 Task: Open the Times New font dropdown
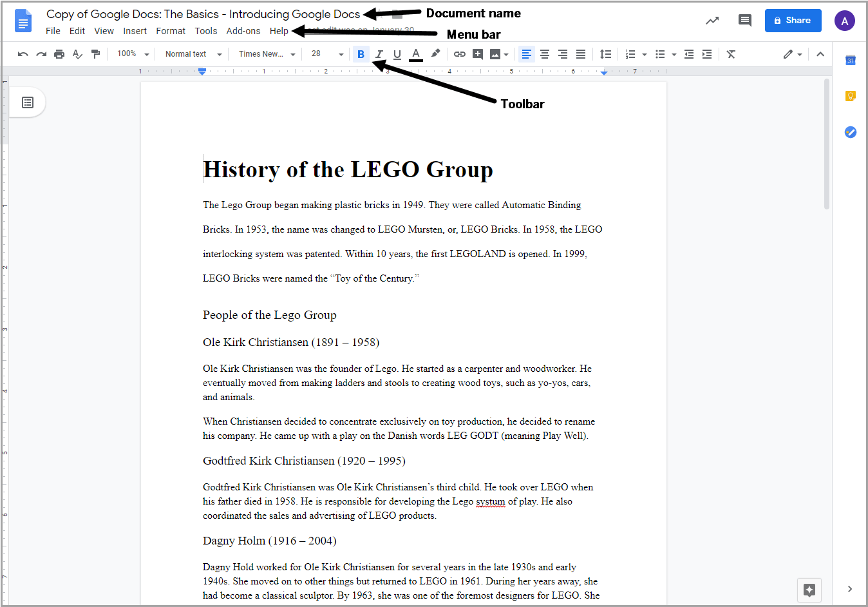(x=267, y=54)
